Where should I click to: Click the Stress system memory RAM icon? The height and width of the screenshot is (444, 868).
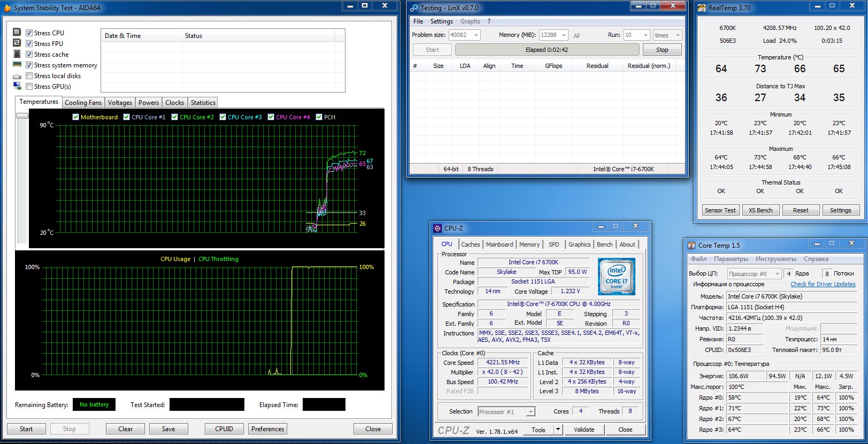17,65
